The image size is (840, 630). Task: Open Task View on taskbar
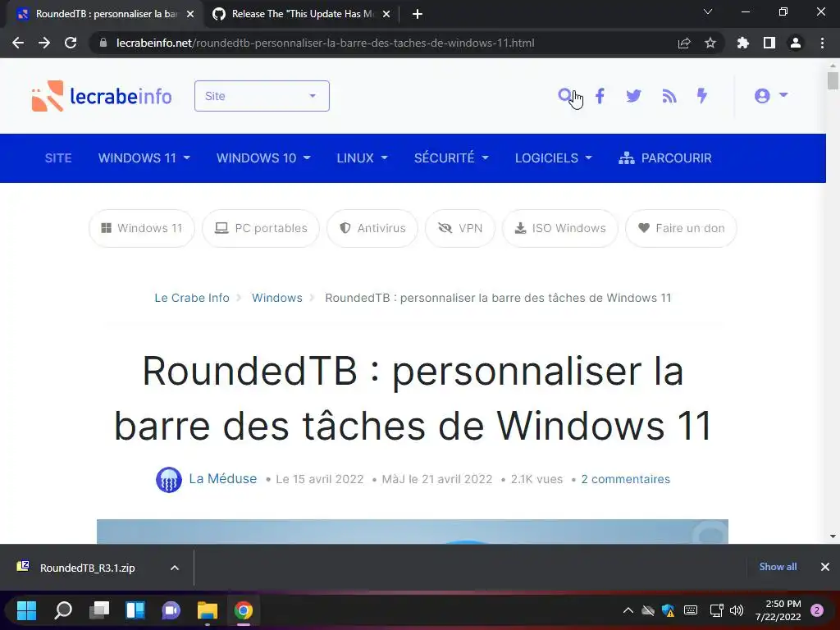[x=99, y=610]
